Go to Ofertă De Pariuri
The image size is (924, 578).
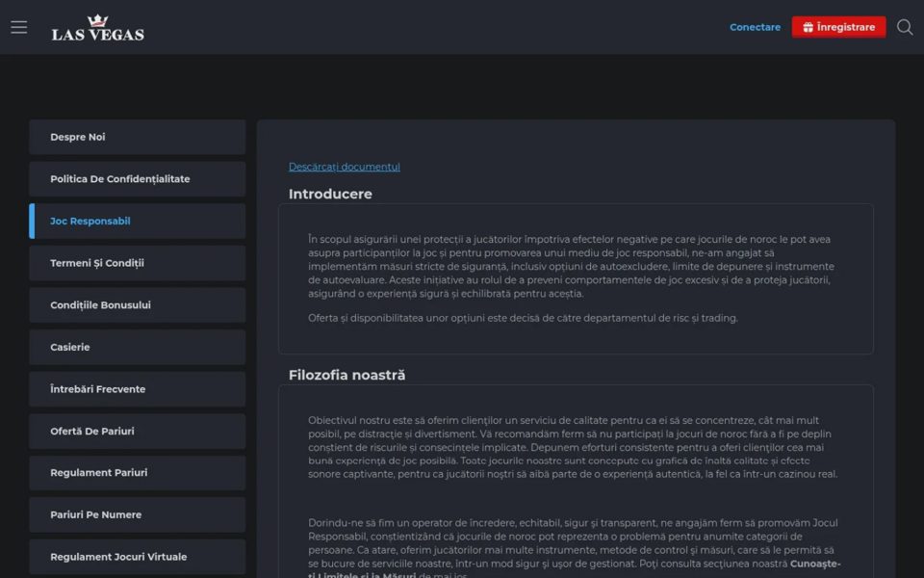(x=138, y=432)
